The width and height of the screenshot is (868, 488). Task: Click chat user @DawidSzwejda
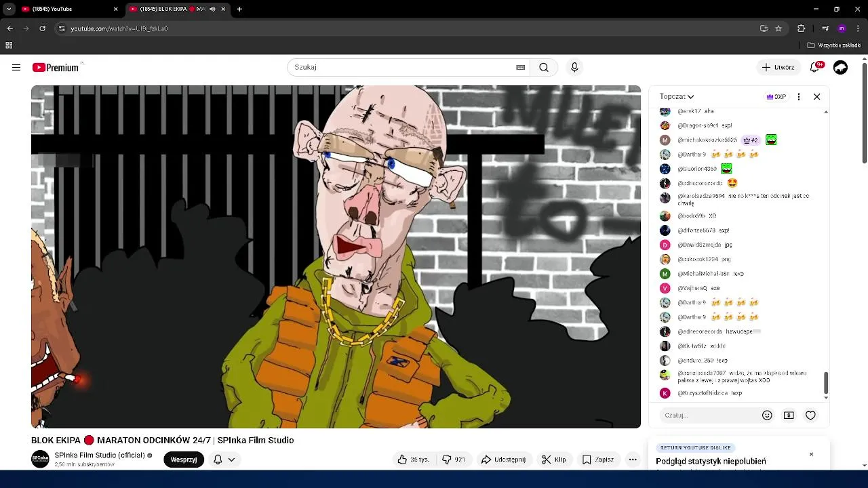point(698,245)
